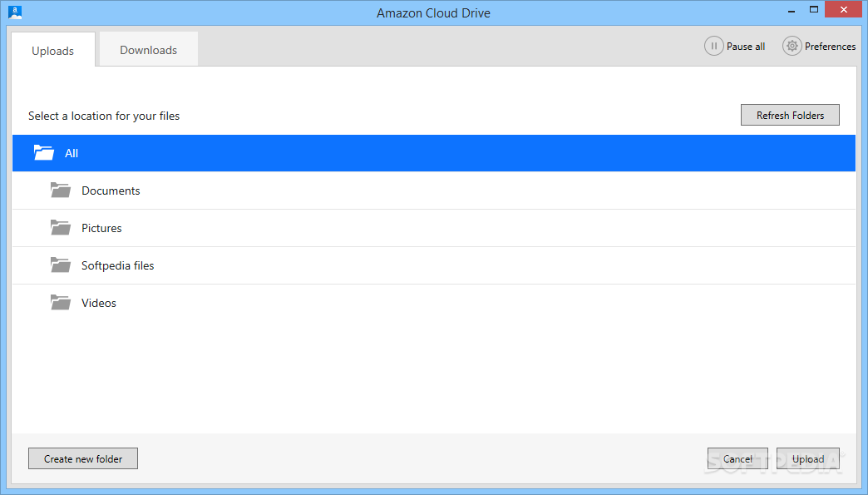Viewport: 868px width, 495px height.
Task: Click the Pause all circular icon
Action: 713,46
